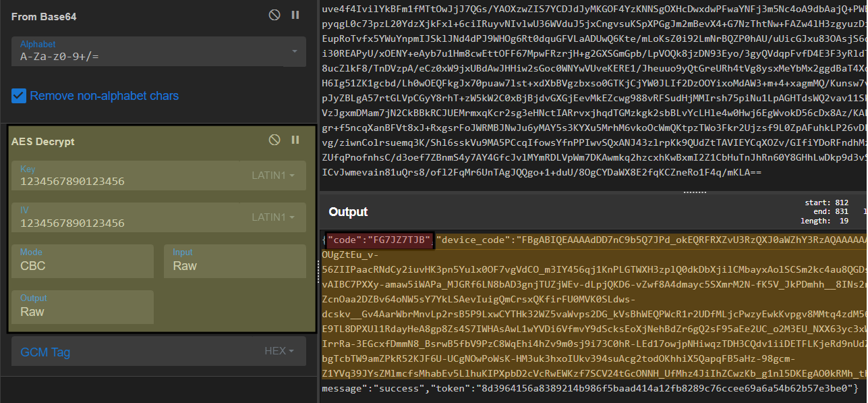The height and width of the screenshot is (403, 868).
Task: Disable the From Base64 operation
Action: click(x=274, y=15)
